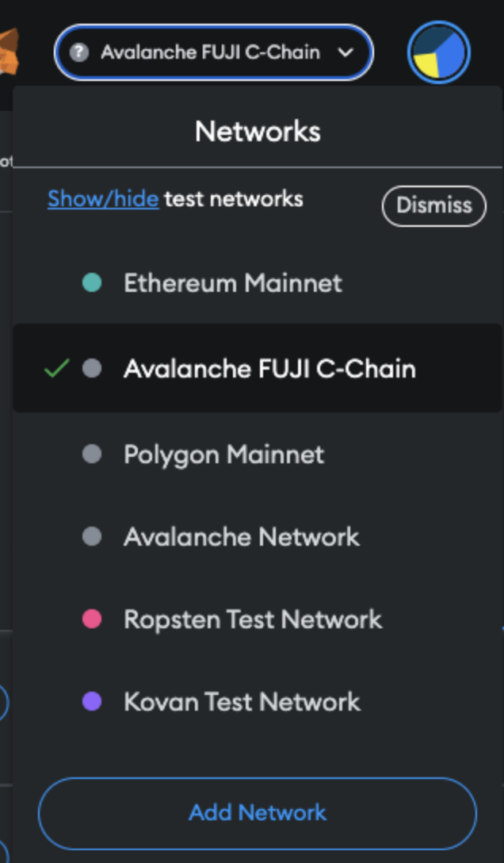Viewport: 504px width, 863px height.
Task: Dismiss the test networks notice
Action: click(x=434, y=206)
